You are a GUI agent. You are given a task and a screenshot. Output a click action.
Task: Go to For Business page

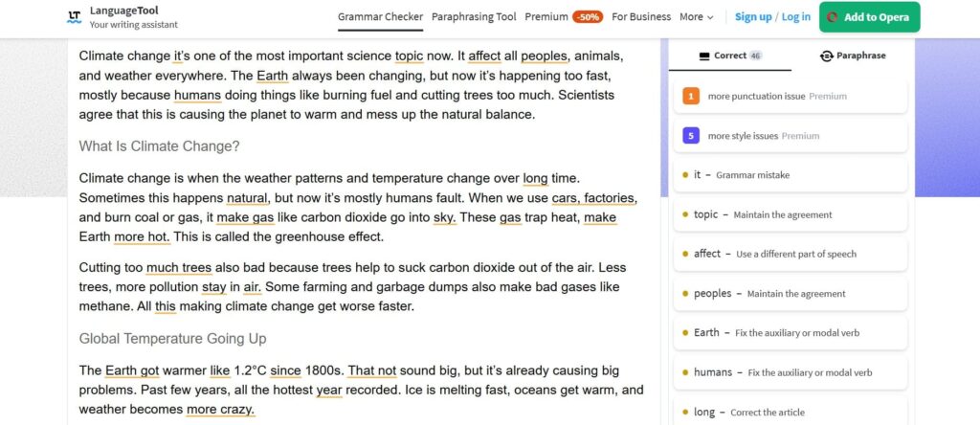pyautogui.click(x=641, y=17)
